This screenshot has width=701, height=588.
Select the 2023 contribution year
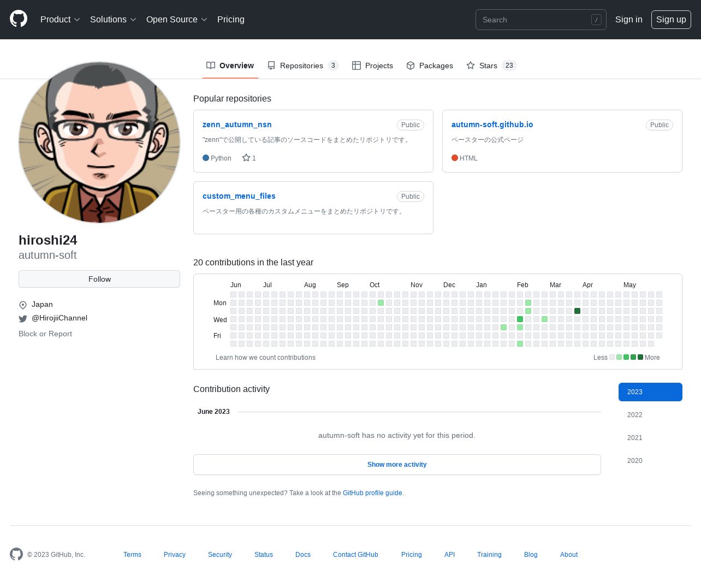point(650,392)
